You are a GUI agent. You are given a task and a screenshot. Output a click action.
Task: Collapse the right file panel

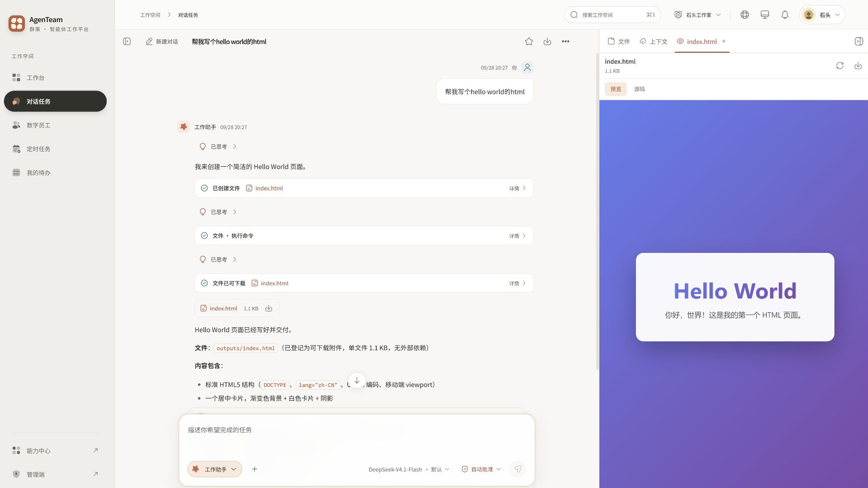tap(859, 42)
